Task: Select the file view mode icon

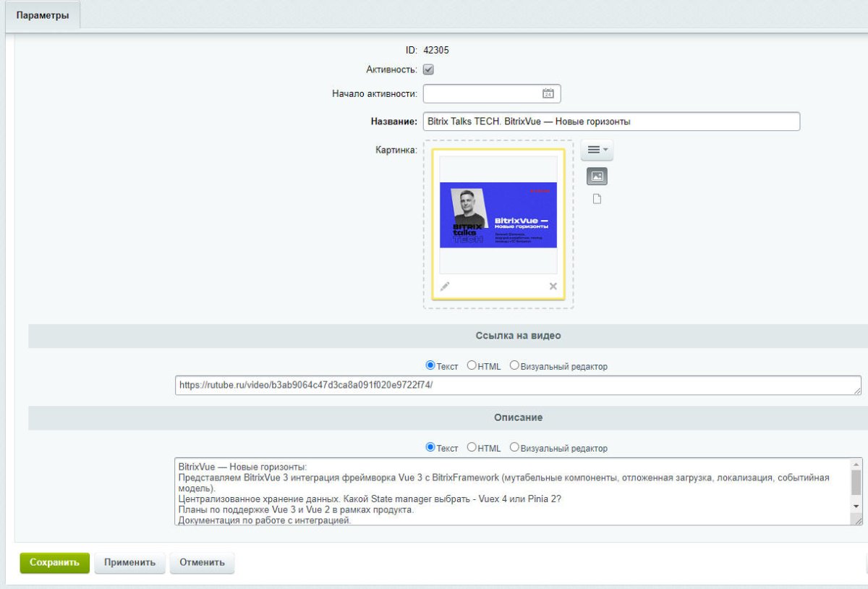Action: click(x=597, y=200)
